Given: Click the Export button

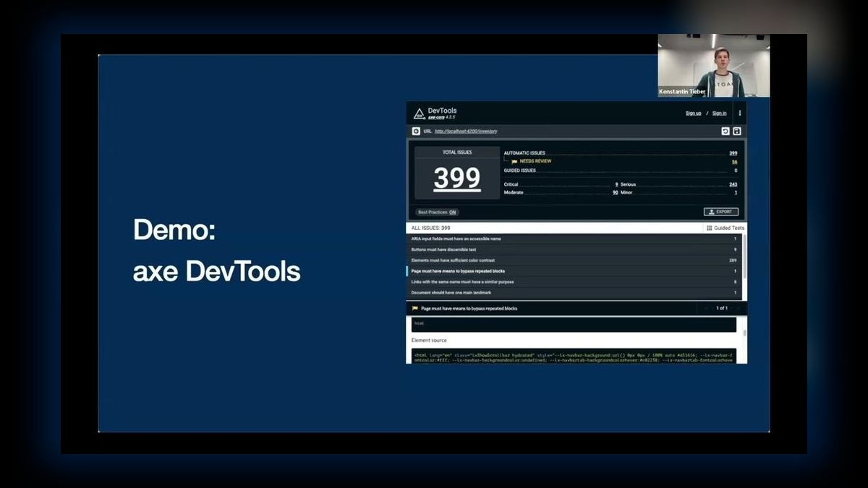Looking at the screenshot, I should (x=721, y=212).
